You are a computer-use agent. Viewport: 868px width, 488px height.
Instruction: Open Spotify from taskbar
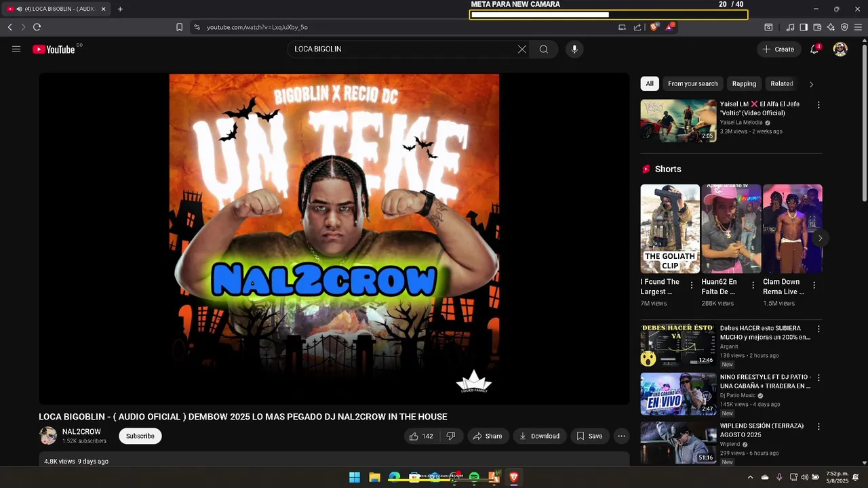pos(474,477)
